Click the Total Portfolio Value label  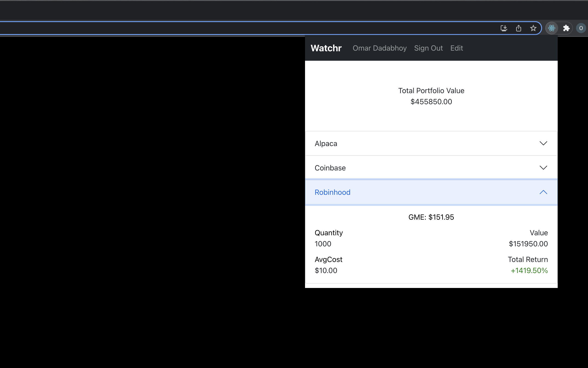point(431,91)
